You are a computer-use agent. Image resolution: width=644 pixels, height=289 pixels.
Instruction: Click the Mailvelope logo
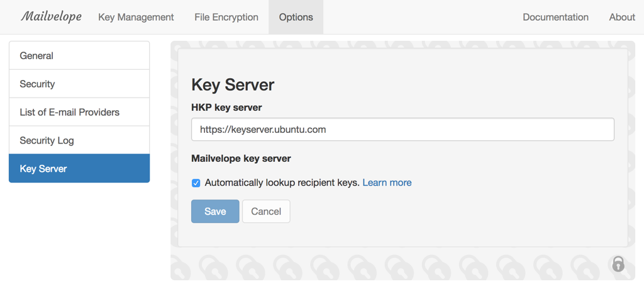point(51,17)
